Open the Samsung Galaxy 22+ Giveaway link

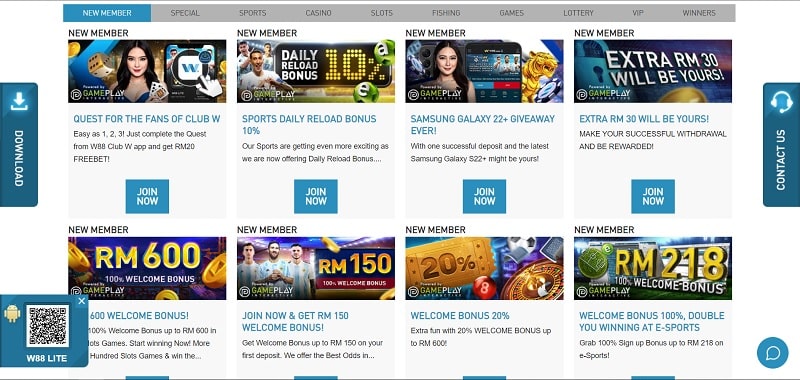tap(483, 124)
